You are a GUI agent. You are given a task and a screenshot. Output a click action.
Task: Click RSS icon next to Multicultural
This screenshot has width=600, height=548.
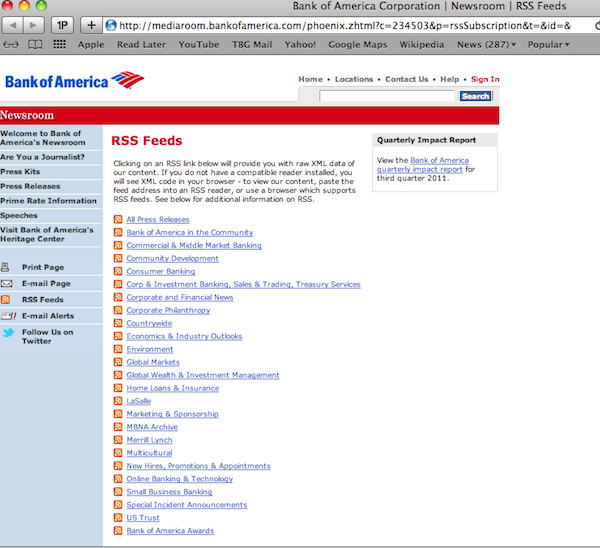(118, 453)
